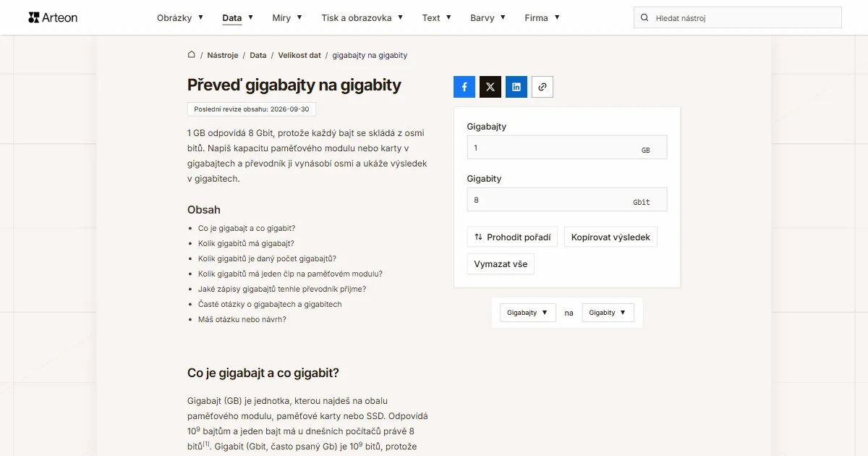
Task: Share the page on LinkedIn
Action: (x=516, y=87)
